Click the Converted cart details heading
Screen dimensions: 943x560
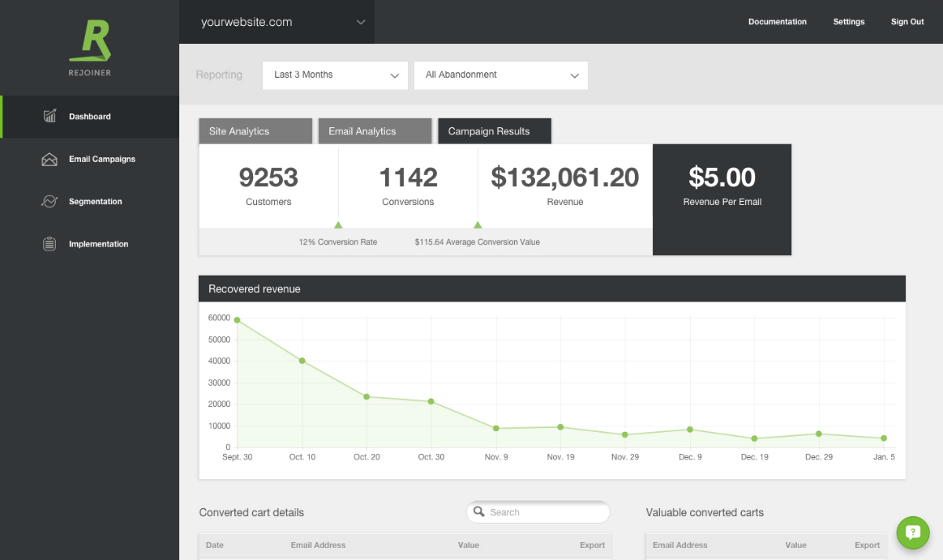[x=251, y=512]
